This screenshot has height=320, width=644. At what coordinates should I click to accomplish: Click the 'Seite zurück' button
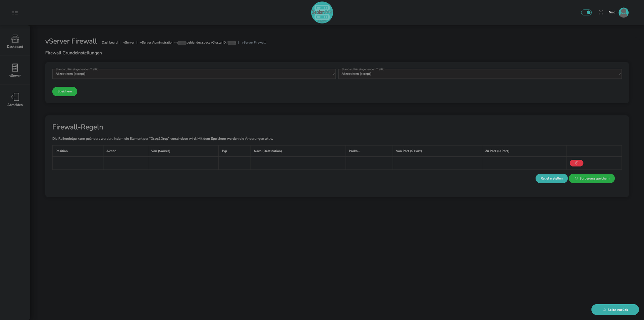coord(615,310)
